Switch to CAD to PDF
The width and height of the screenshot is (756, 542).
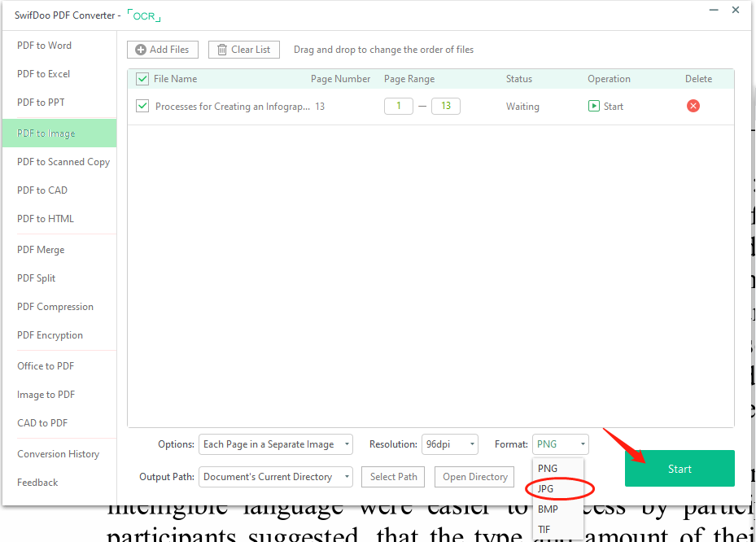(x=42, y=423)
